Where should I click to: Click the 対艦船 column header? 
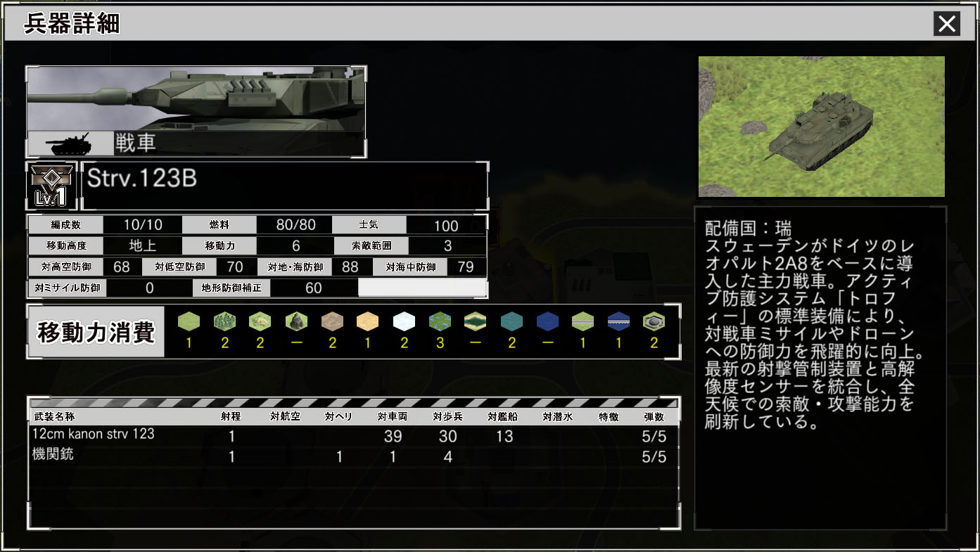pos(502,417)
